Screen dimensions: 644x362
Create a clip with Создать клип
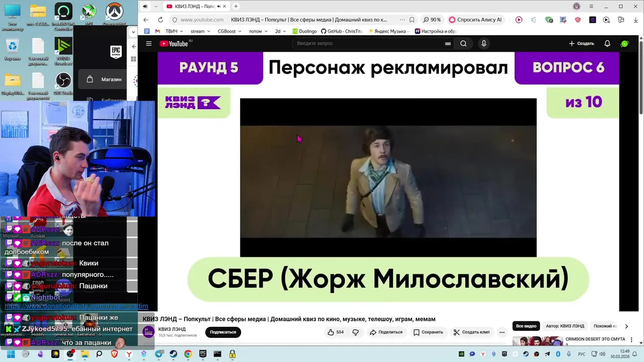pos(471,332)
